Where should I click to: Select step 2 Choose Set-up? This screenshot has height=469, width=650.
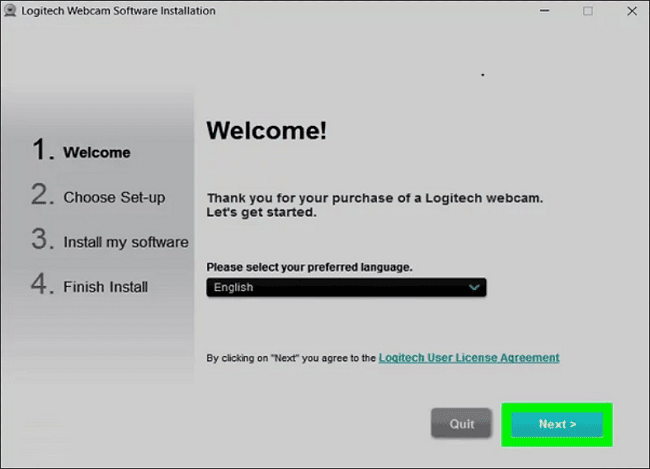pos(98,195)
